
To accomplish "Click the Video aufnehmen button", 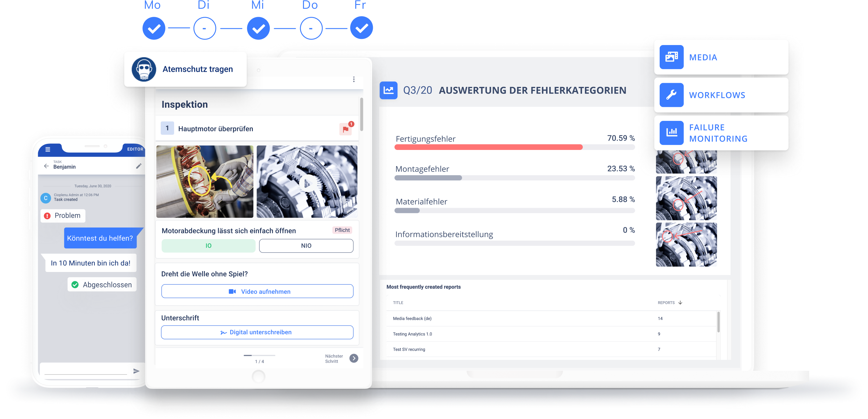I will point(257,291).
